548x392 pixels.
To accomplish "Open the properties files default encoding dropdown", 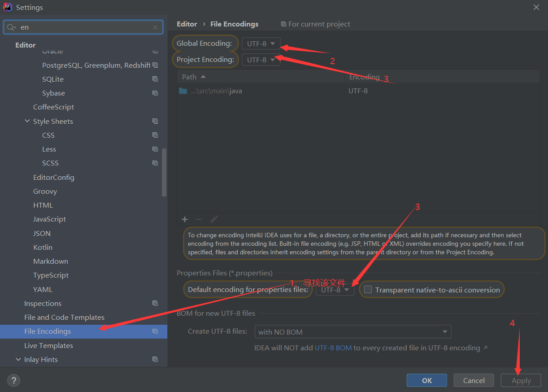I will [x=335, y=290].
